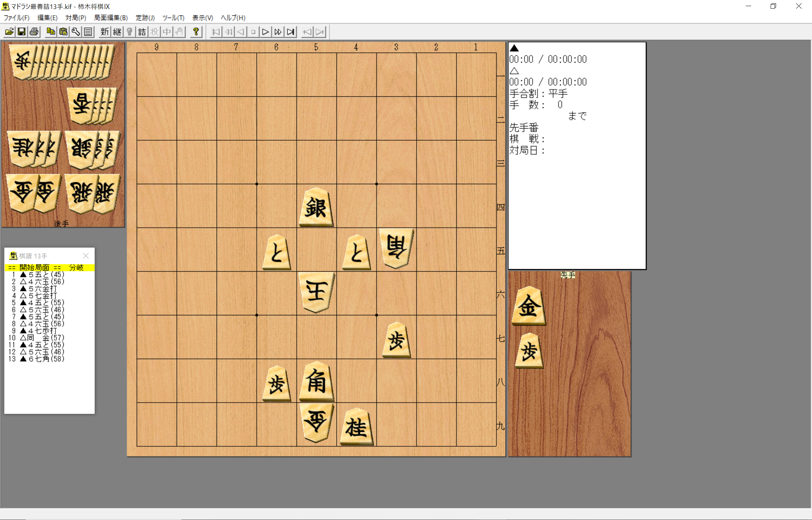
Task: Click the Open file folder icon
Action: click(9, 32)
